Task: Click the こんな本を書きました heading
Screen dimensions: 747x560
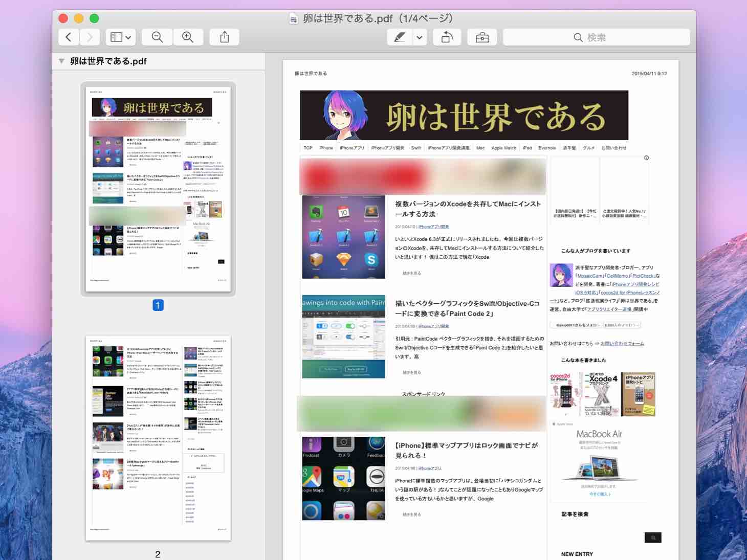Action: (x=583, y=360)
